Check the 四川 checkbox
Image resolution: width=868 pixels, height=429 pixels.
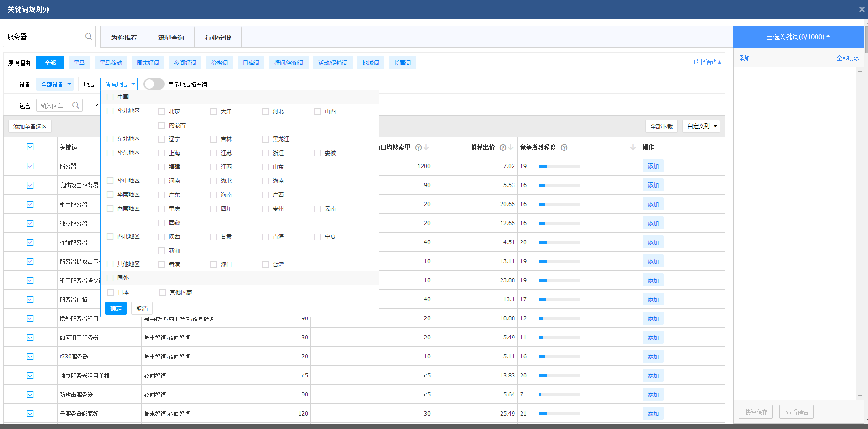tap(213, 209)
